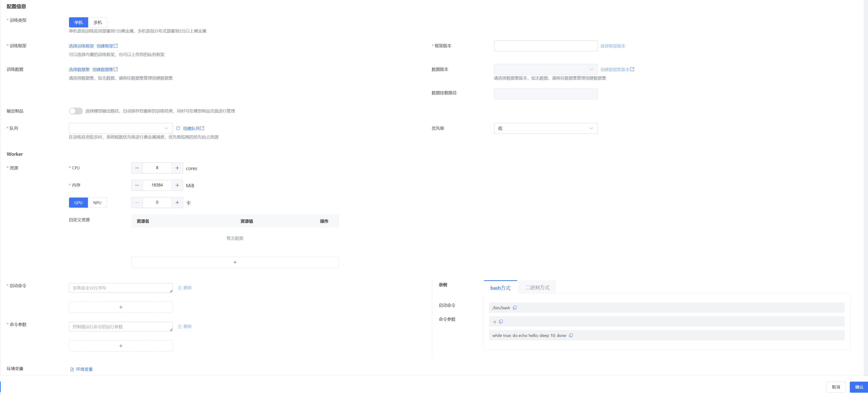Copy the -c example parameter
This screenshot has width=868, height=395.
click(501, 321)
